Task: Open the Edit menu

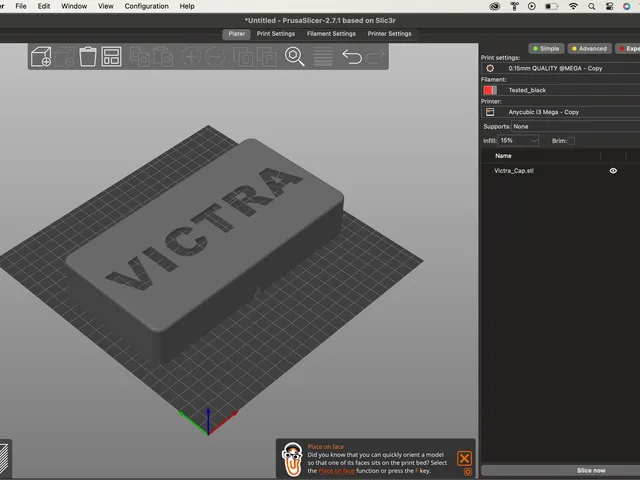Action: click(x=44, y=6)
